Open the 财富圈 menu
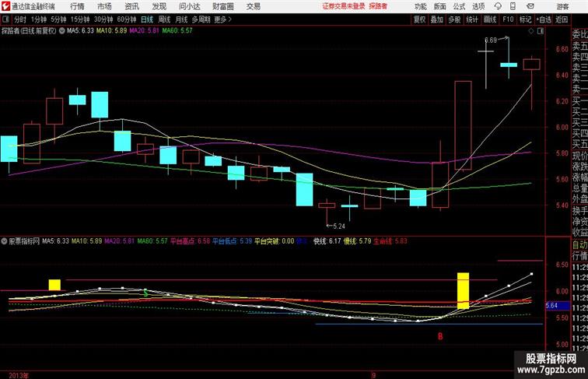The height and width of the screenshot is (379, 588). 222,6
